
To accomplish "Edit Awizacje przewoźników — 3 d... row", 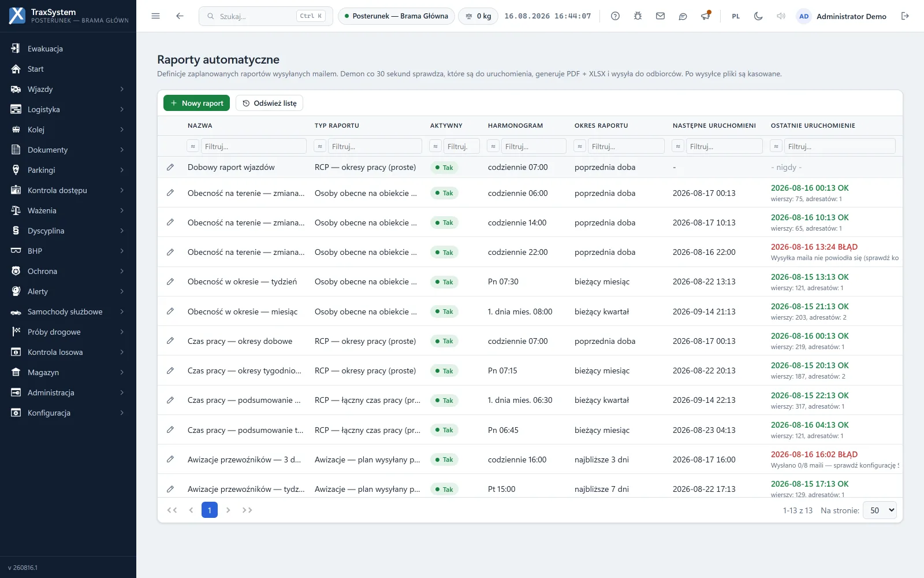I will point(170,460).
